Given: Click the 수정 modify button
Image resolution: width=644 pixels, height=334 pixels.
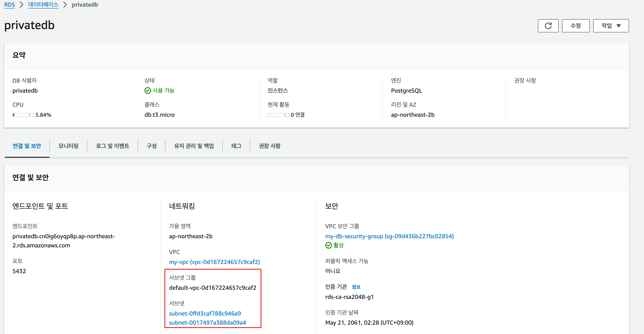Looking at the screenshot, I should (575, 26).
